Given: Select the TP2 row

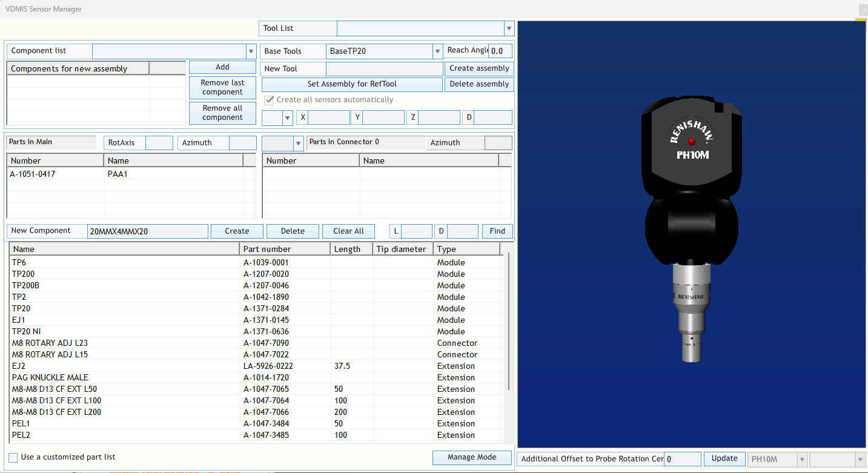Looking at the screenshot, I should tap(256, 297).
